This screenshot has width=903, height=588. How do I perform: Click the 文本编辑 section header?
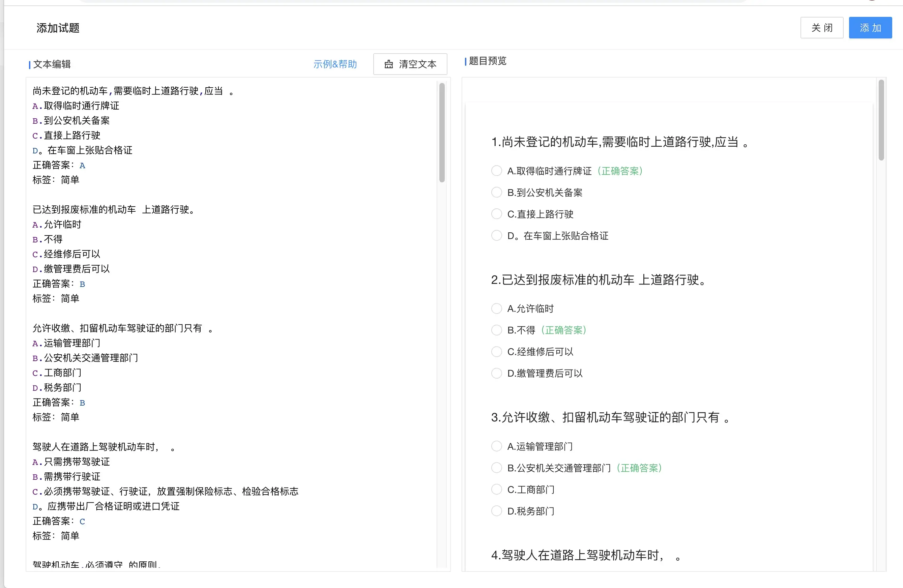click(x=52, y=64)
